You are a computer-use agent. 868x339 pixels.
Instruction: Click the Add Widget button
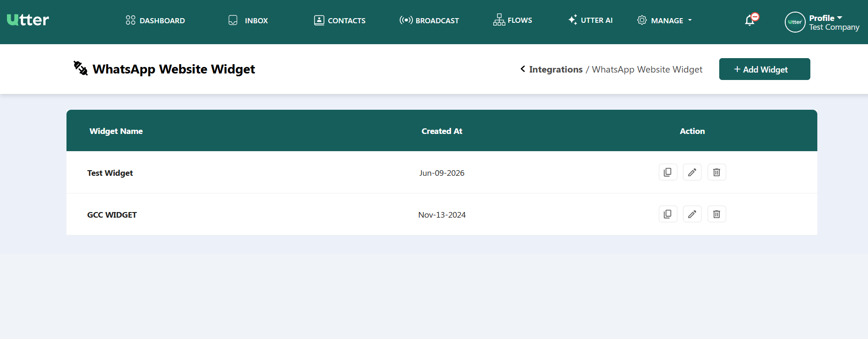pos(764,69)
